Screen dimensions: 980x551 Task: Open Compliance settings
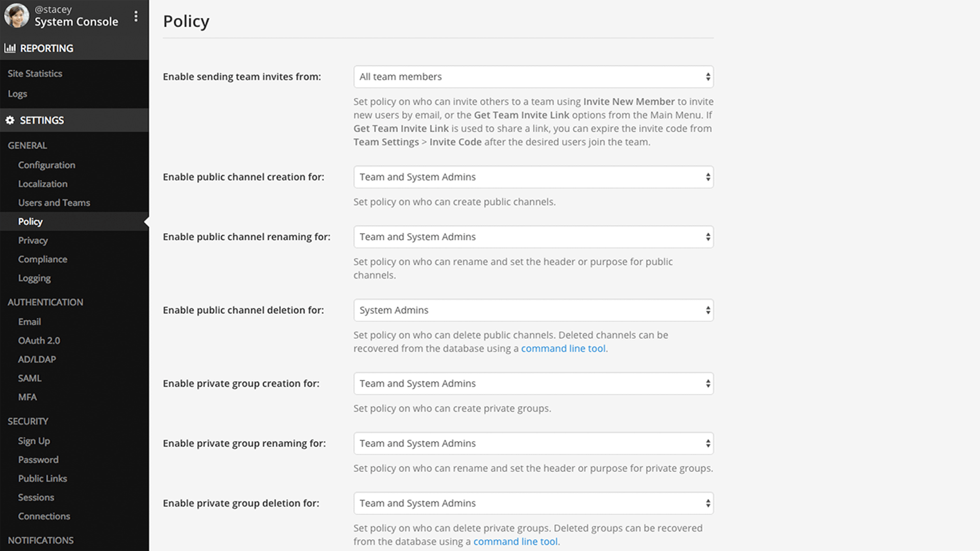click(x=42, y=259)
